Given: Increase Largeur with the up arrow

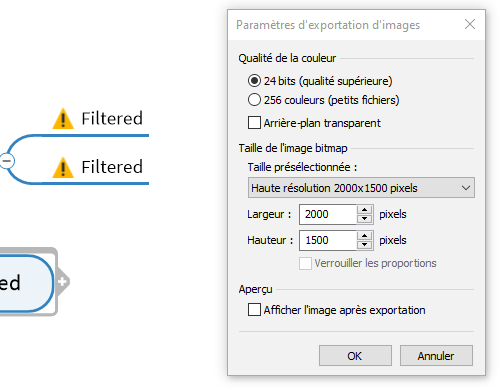Looking at the screenshot, I should [364, 210].
